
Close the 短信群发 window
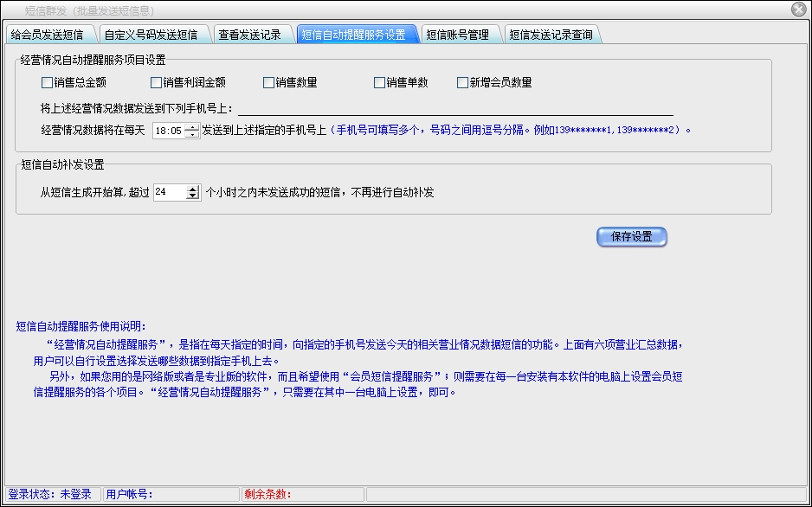tap(798, 10)
